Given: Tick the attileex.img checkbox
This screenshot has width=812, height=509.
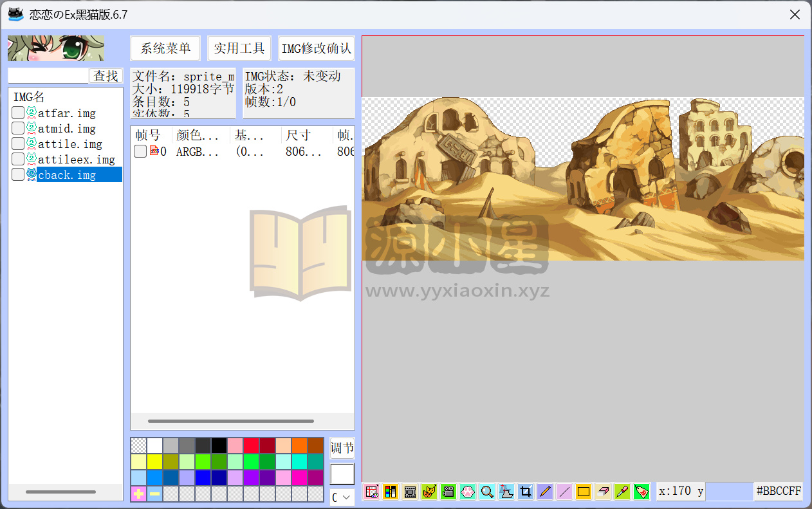Looking at the screenshot, I should [x=18, y=159].
